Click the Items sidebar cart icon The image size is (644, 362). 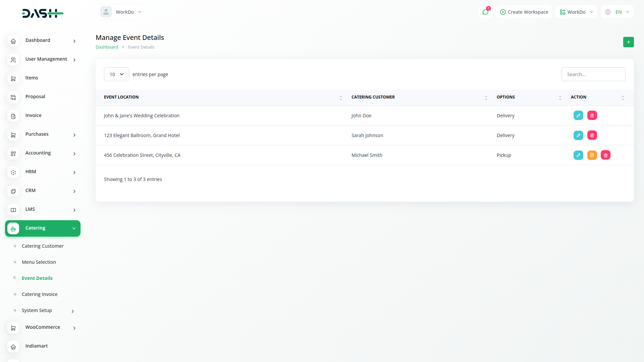pos(13,78)
